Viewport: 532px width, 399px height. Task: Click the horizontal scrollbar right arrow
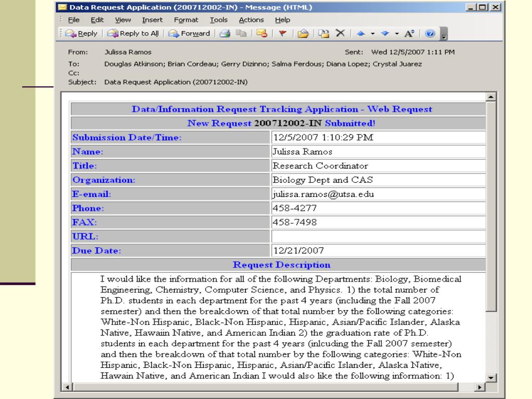480,387
